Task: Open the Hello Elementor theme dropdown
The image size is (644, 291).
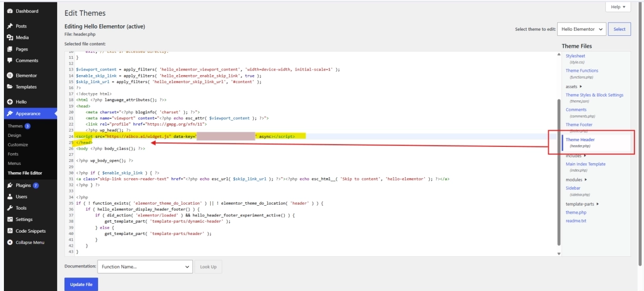Action: [582, 29]
